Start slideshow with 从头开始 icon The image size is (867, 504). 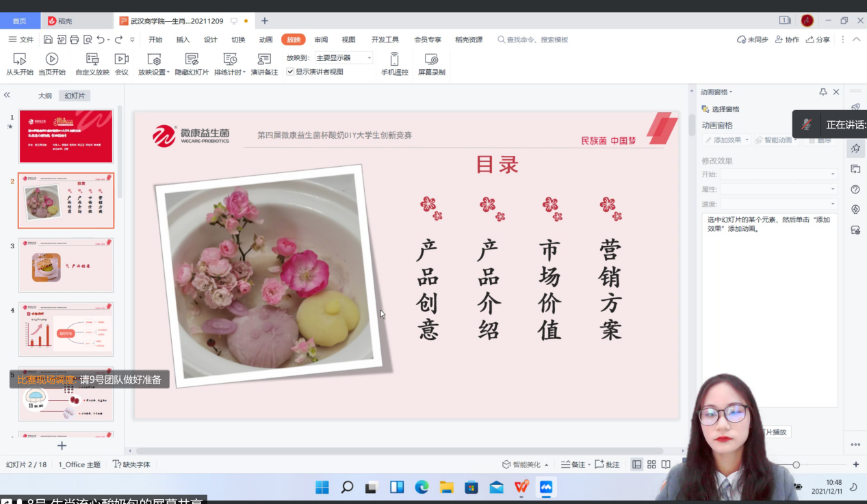pos(19,59)
